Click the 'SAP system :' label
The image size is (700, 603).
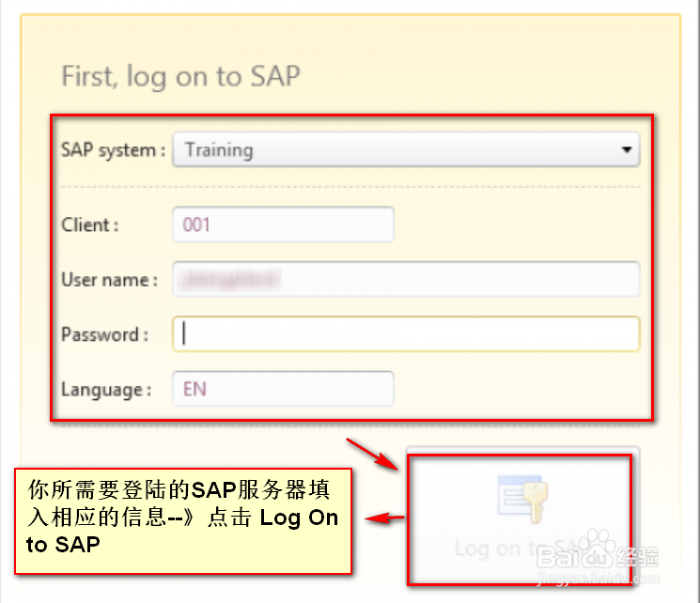[x=114, y=150]
